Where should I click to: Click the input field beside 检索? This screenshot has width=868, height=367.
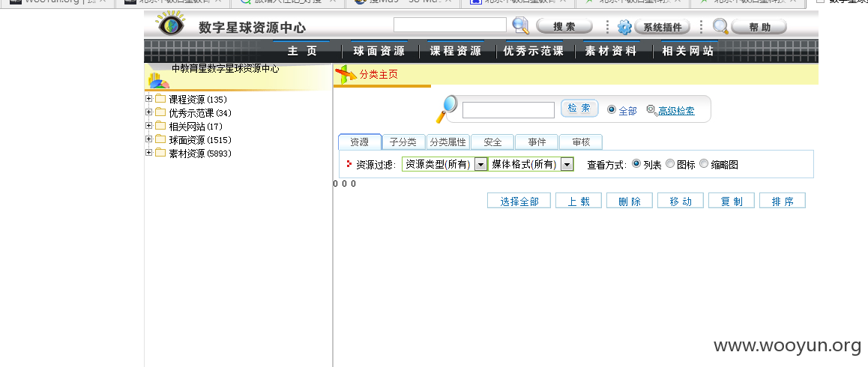point(508,110)
